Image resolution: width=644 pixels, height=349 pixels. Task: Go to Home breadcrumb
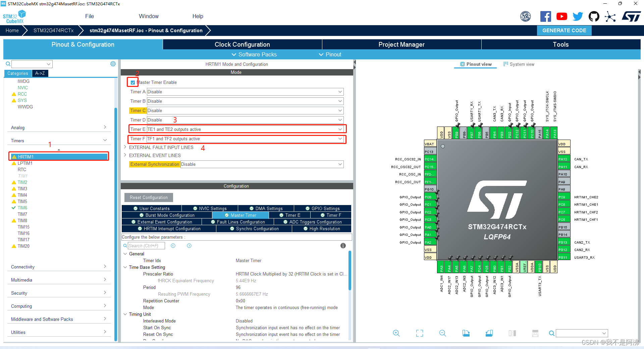tap(12, 31)
